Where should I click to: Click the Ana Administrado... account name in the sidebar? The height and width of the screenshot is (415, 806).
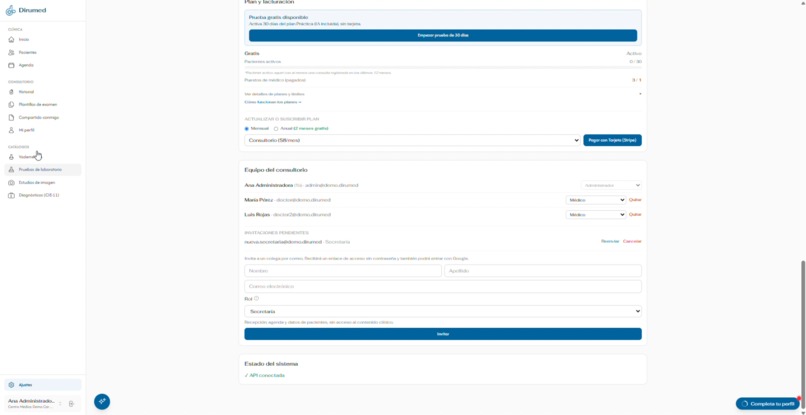[31, 401]
